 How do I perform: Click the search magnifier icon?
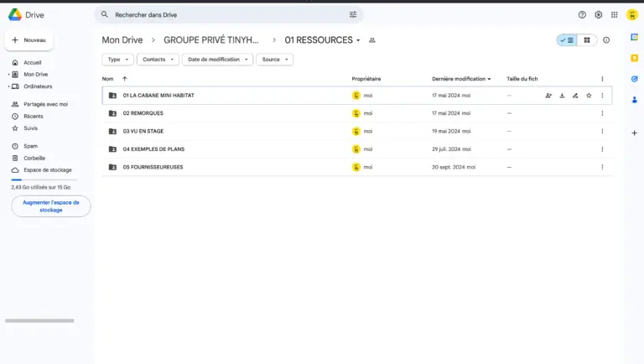[x=105, y=14]
